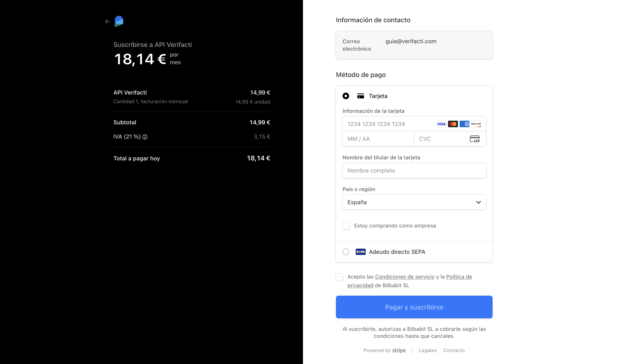
Task: Open the Legales menu link
Action: point(428,350)
